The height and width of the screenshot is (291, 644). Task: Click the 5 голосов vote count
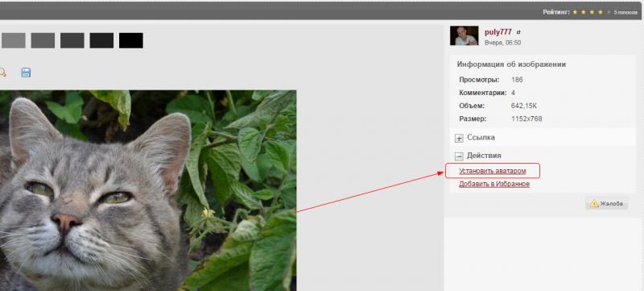pyautogui.click(x=625, y=12)
